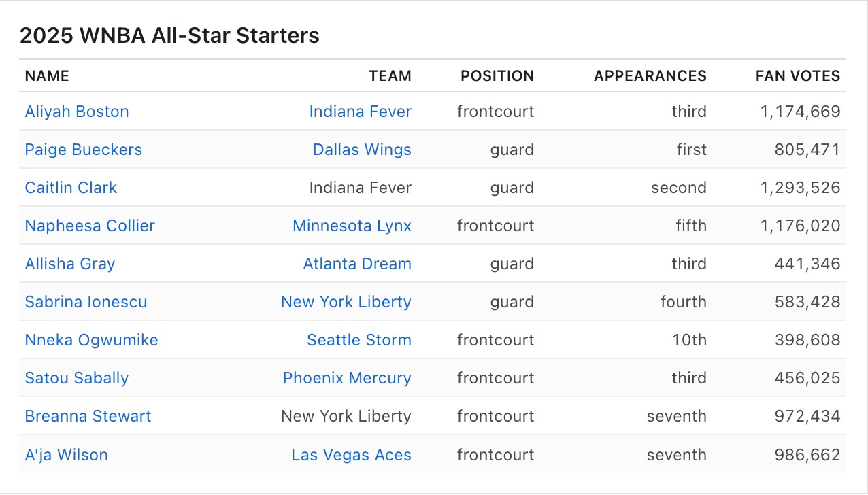The image size is (868, 495).
Task: Visit the Dallas Wings team link
Action: coord(362,150)
